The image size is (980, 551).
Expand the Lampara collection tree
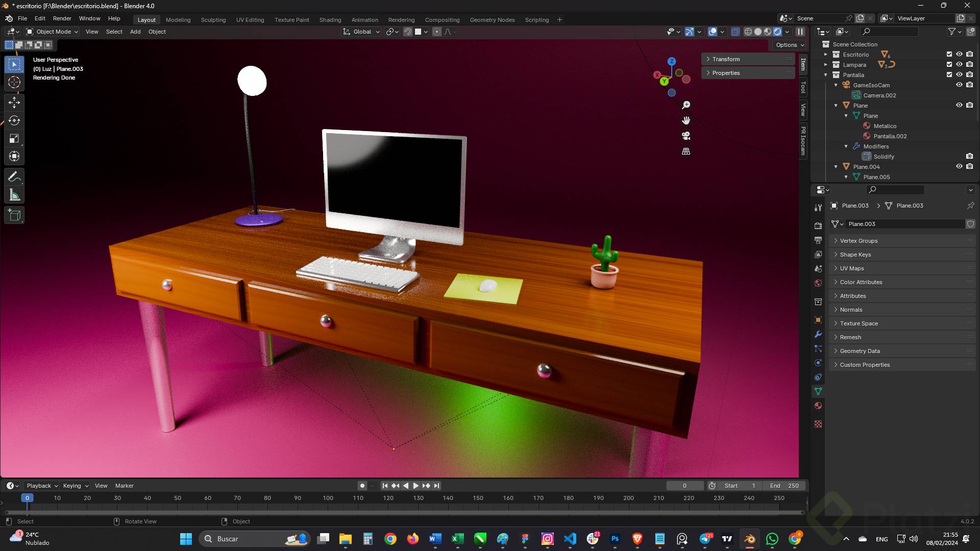826,65
